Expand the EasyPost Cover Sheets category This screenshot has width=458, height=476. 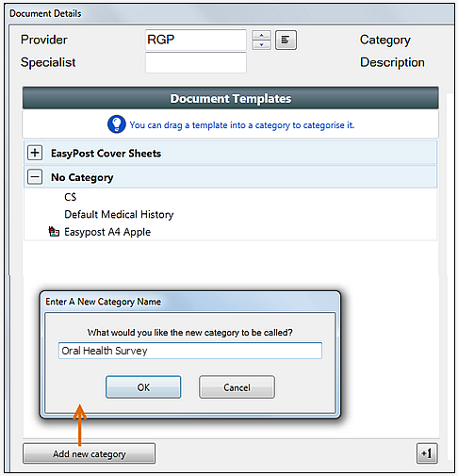(x=35, y=153)
